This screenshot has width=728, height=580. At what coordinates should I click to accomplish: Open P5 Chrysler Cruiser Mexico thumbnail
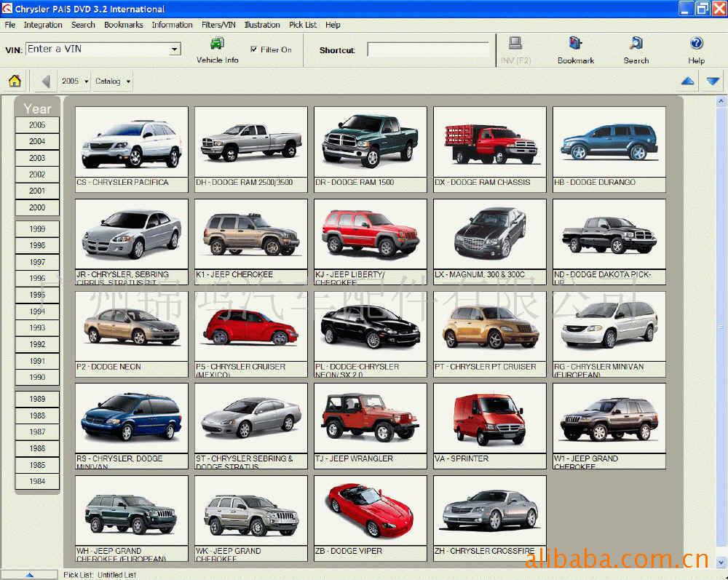pyautogui.click(x=250, y=326)
